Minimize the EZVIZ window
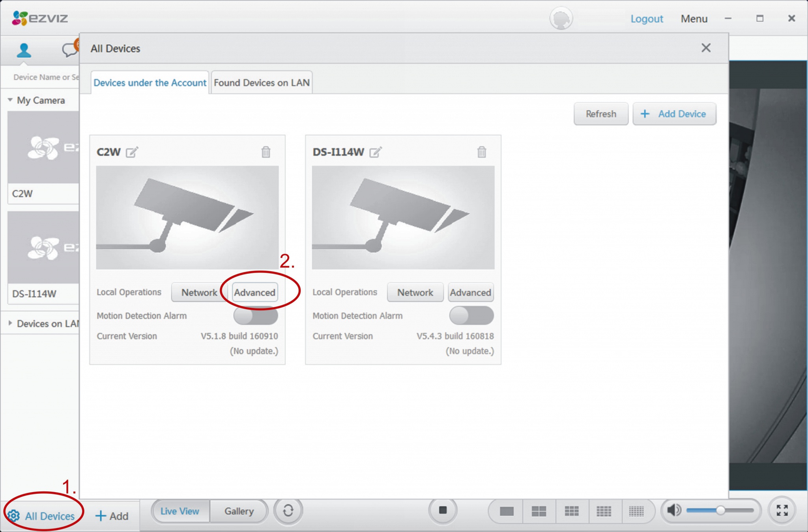The width and height of the screenshot is (808, 532). tap(728, 19)
